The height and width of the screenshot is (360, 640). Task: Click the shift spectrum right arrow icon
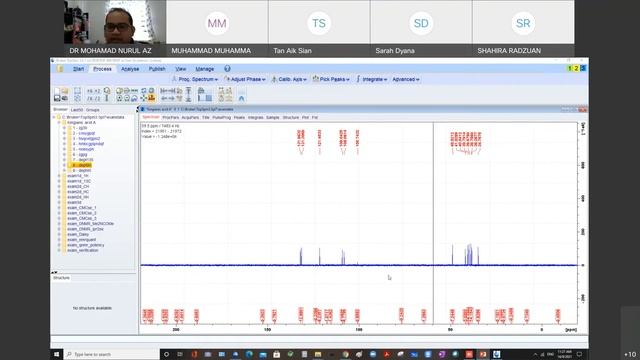click(172, 98)
